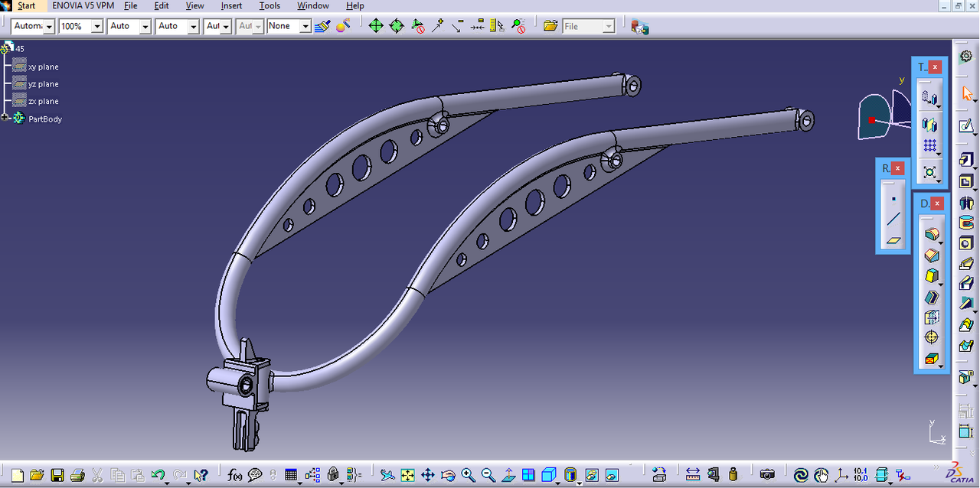Click the Apply Material paintbrush icon

point(322,26)
